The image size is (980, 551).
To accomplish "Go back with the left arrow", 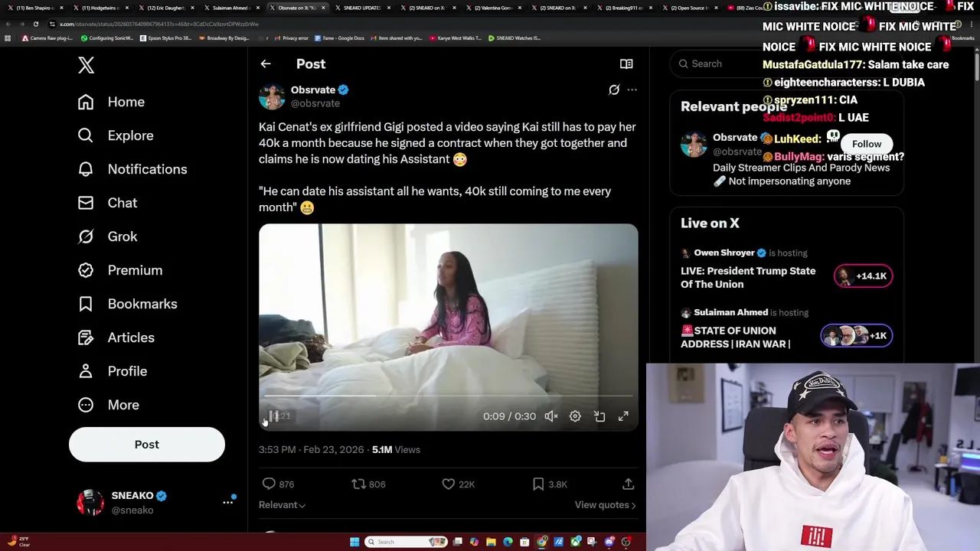I will pos(266,64).
